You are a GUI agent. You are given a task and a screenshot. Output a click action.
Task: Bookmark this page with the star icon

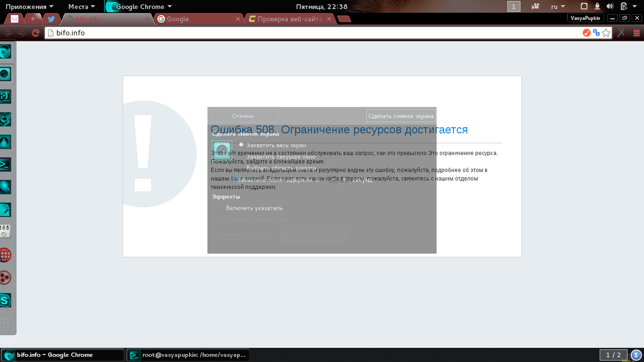tap(606, 33)
